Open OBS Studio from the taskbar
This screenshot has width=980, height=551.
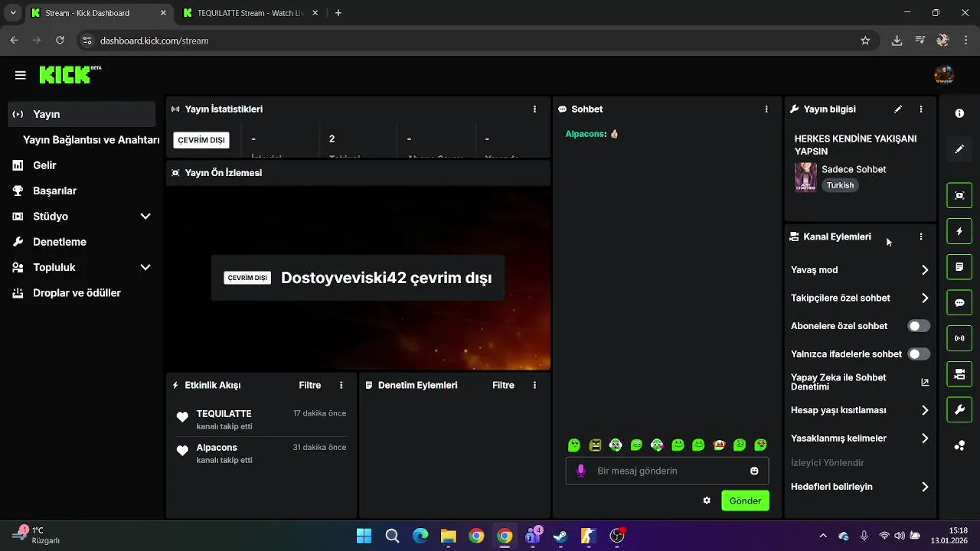click(617, 536)
